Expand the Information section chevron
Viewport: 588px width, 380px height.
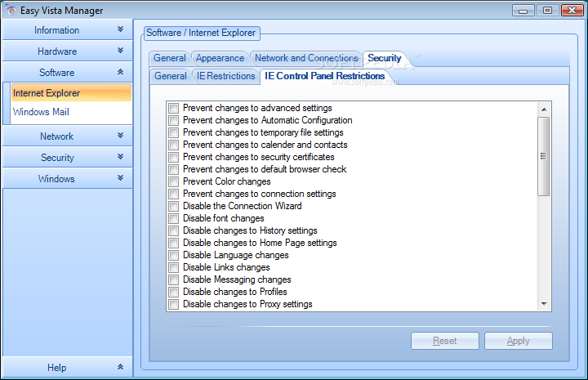click(x=120, y=29)
